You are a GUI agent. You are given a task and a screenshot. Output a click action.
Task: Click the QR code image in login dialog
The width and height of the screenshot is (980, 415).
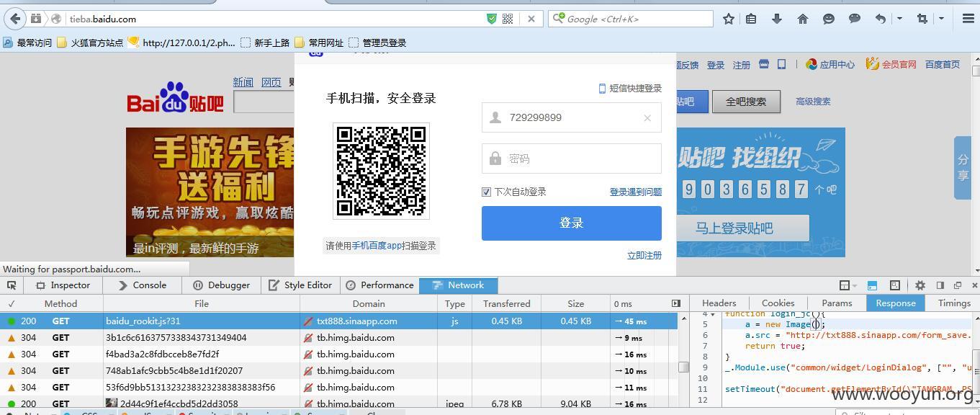pos(382,171)
